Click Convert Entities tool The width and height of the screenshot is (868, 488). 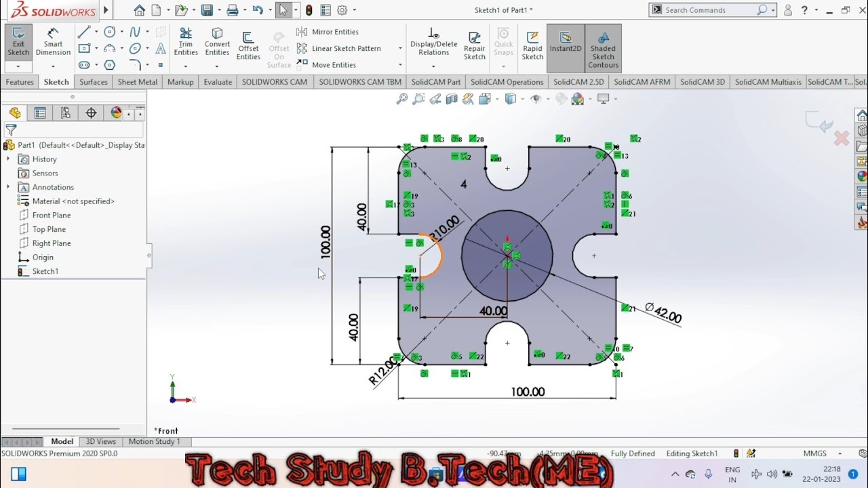coord(217,42)
